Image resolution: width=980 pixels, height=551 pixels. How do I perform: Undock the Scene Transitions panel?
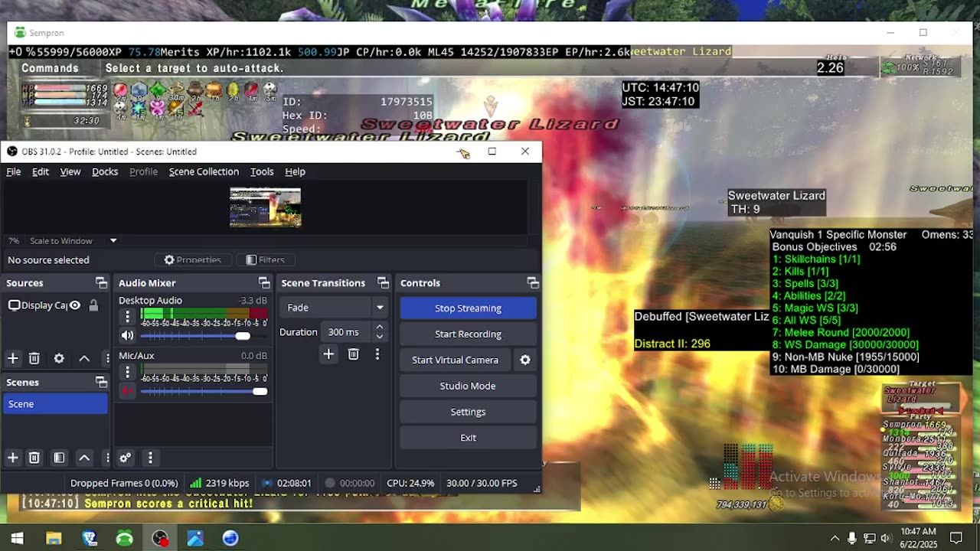(x=384, y=283)
